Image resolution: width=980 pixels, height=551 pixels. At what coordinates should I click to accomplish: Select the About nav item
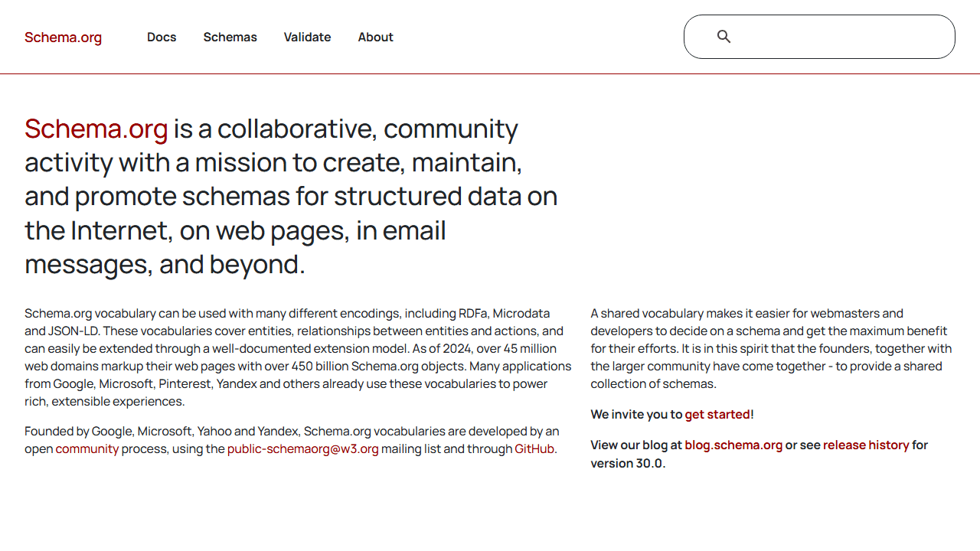375,37
